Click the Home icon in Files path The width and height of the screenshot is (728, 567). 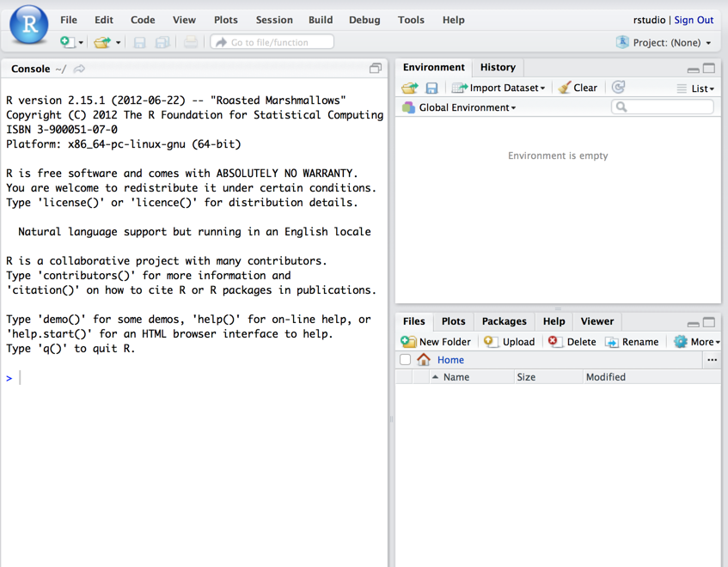click(x=424, y=359)
